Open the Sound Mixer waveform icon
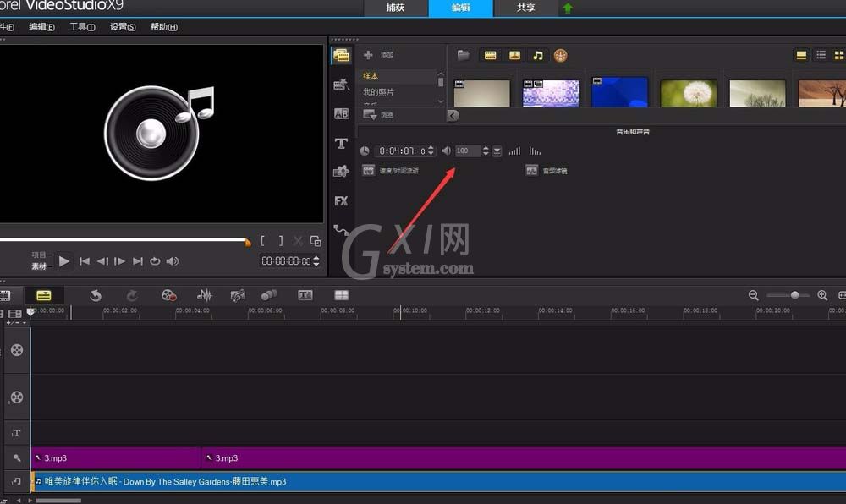This screenshot has width=846, height=504. pos(204,295)
